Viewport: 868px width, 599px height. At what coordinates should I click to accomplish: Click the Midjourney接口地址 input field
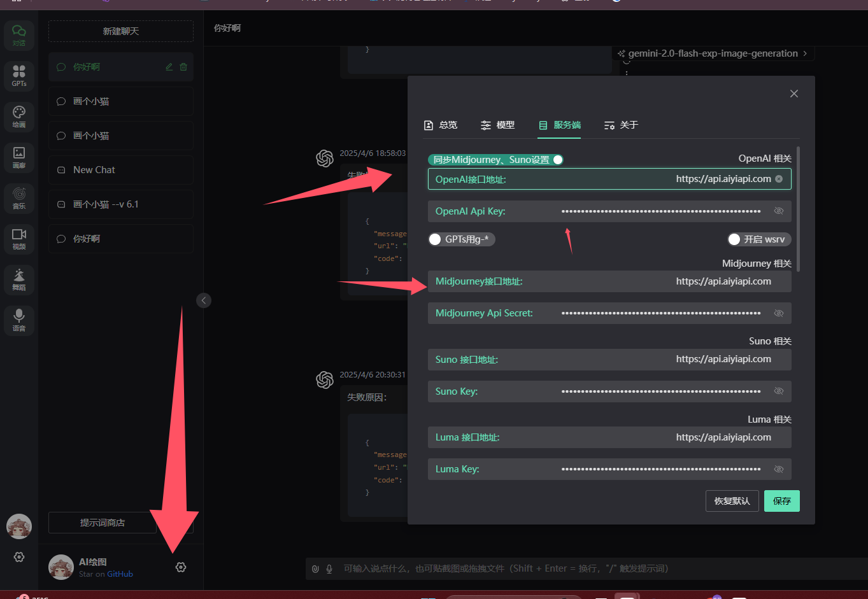pyautogui.click(x=609, y=281)
